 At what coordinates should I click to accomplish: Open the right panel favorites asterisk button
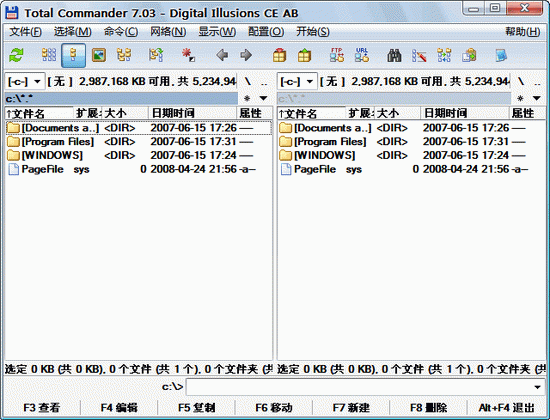coord(520,99)
